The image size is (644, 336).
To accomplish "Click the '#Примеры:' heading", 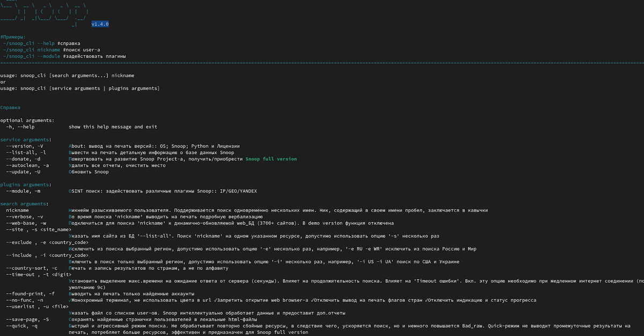I will (x=13, y=37).
